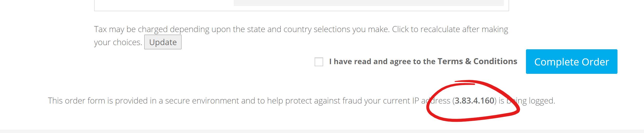Click the Update button to recalculate tax
This screenshot has width=644, height=133.
pyautogui.click(x=163, y=42)
